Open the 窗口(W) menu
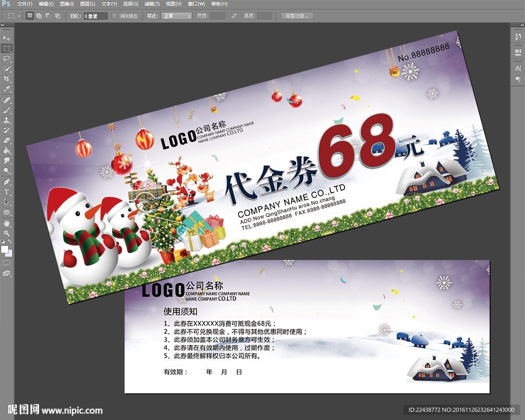 point(196,4)
